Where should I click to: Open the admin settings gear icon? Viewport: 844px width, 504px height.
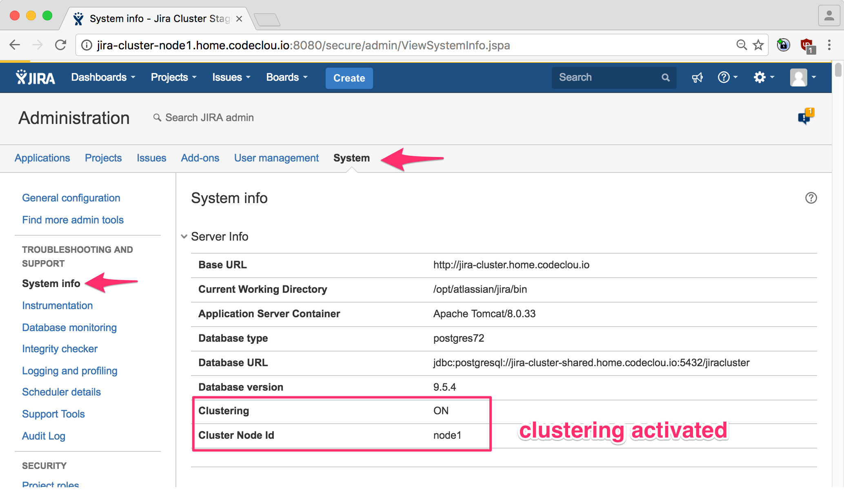click(x=760, y=77)
